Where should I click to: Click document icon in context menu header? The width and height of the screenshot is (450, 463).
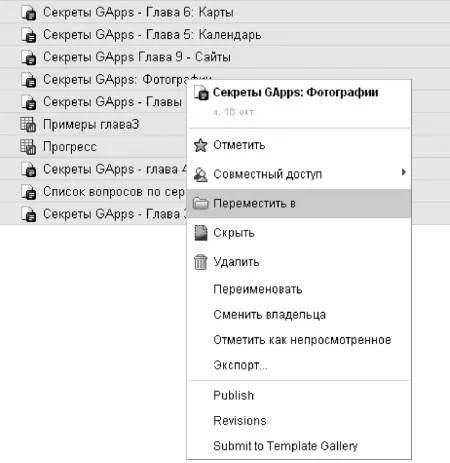(x=201, y=93)
